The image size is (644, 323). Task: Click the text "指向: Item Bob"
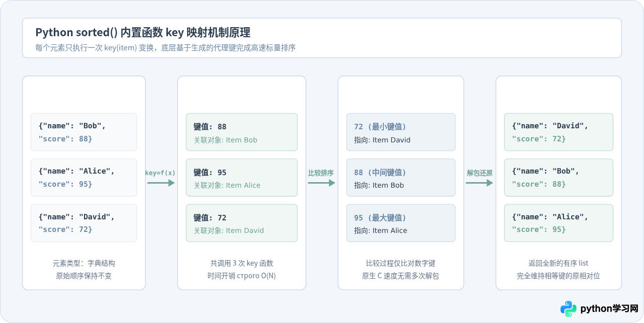(379, 185)
